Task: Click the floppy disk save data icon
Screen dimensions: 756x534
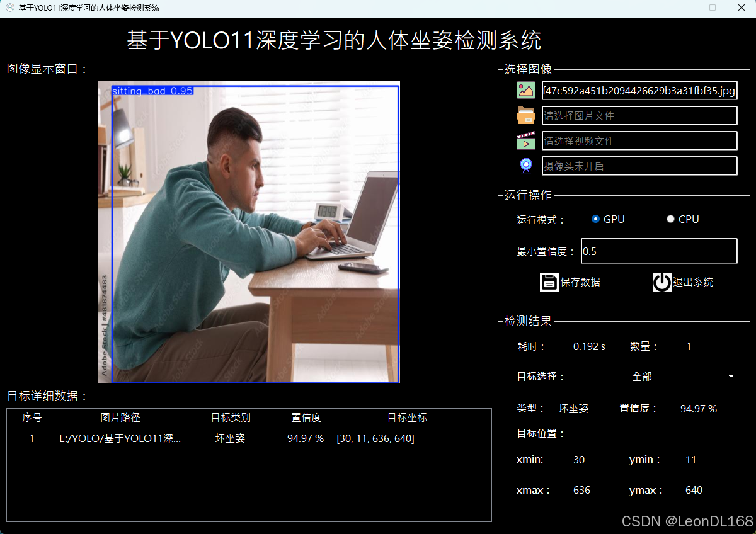Action: pos(549,282)
